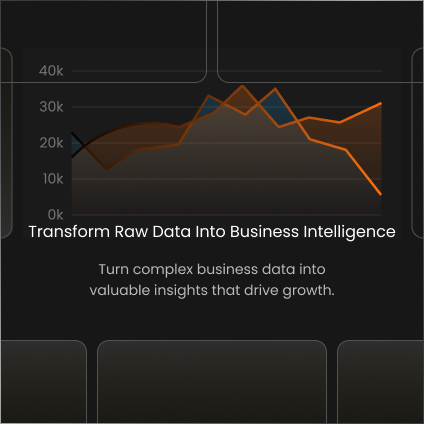The width and height of the screenshot is (424, 424).
Task: Click the 30k y-axis label
Action: [x=51, y=107]
